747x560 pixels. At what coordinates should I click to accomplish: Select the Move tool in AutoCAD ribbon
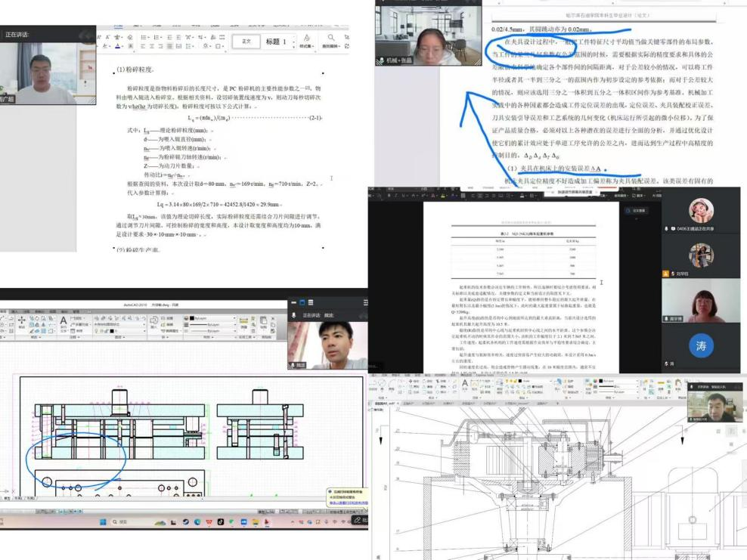[x=21, y=319]
